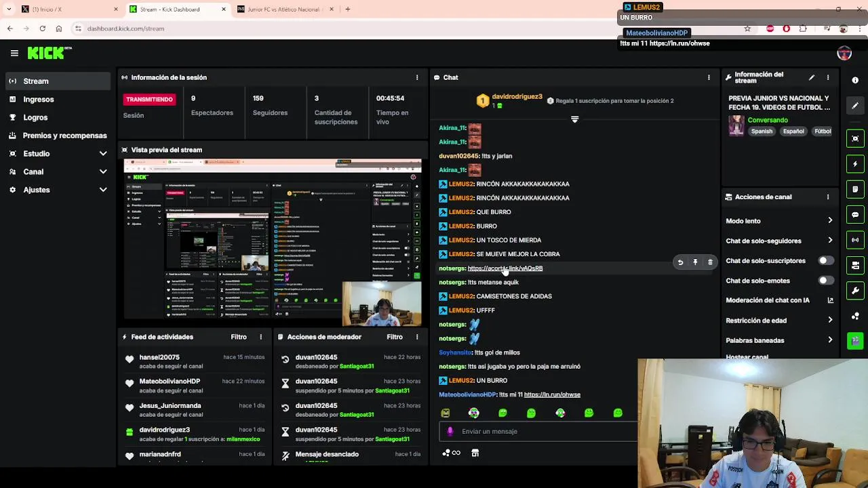Click Santiagoat31 in the first moderator action
The image size is (868, 488).
coord(357,367)
